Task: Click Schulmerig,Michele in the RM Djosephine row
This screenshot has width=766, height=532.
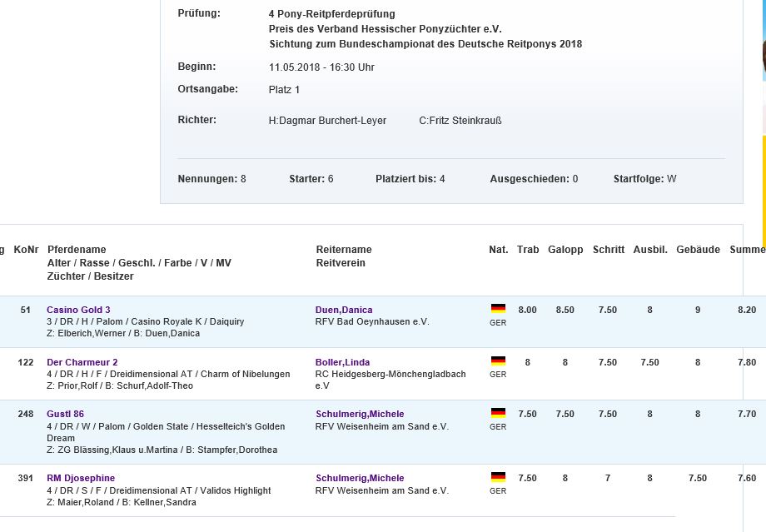Action: [360, 478]
